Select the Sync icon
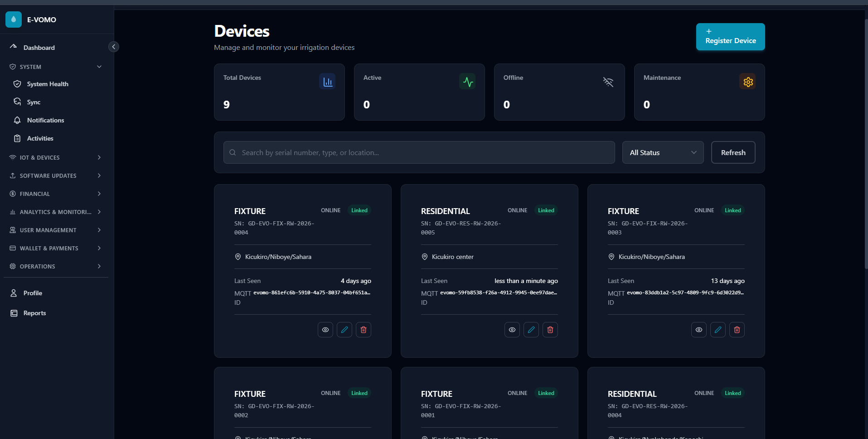This screenshot has width=868, height=439. [17, 102]
